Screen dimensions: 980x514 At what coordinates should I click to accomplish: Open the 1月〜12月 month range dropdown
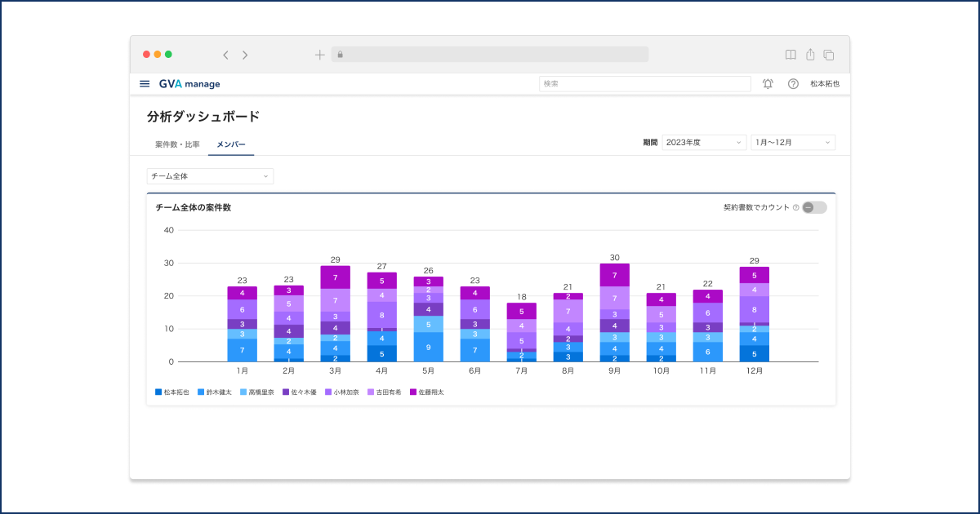(x=792, y=143)
